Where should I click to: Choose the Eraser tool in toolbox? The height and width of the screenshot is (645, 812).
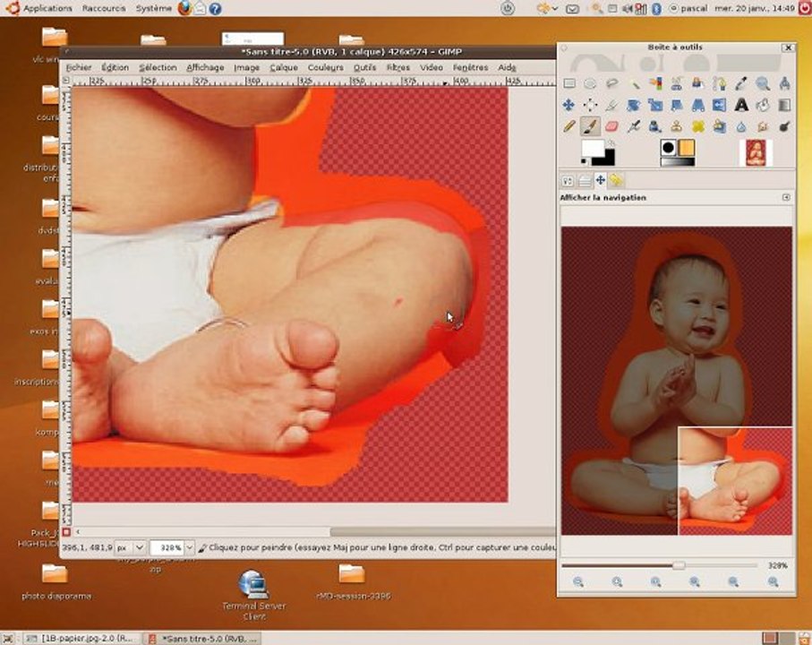pos(611,126)
